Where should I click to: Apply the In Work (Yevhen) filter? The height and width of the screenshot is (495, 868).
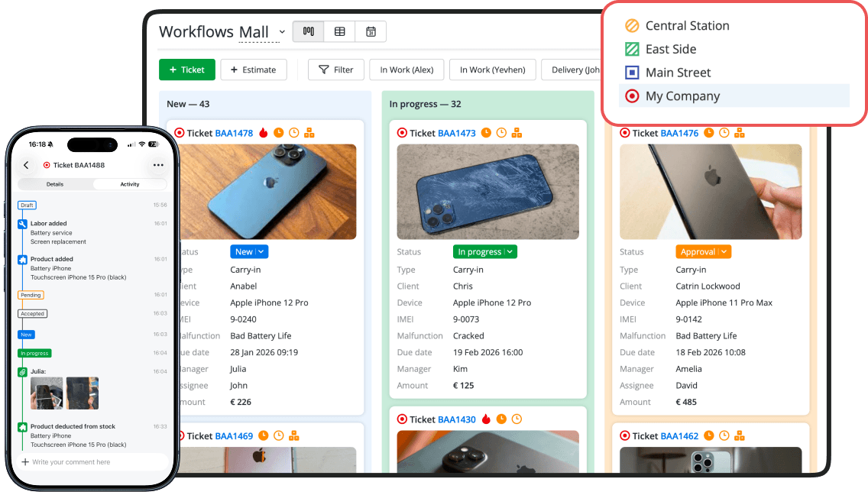493,70
